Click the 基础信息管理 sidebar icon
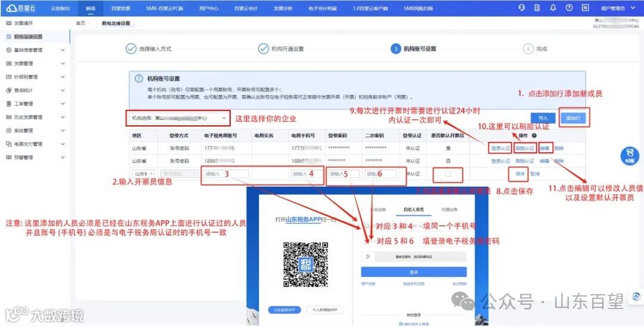 8,50
